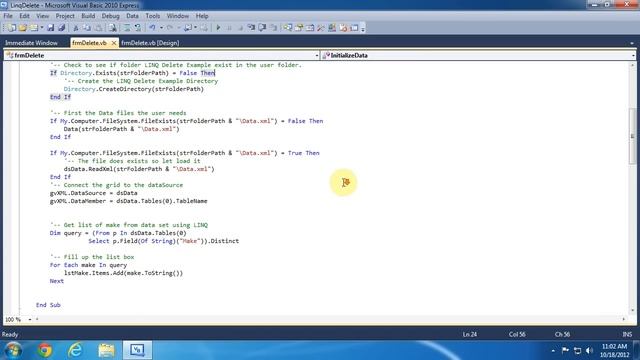
Task: Open the Error List toolbar icon
Action: point(342,28)
